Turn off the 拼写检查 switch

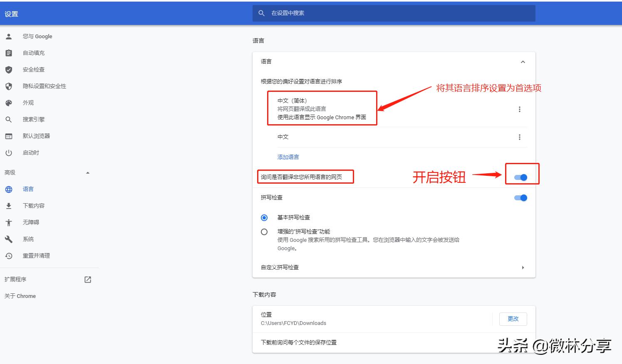[x=520, y=198]
